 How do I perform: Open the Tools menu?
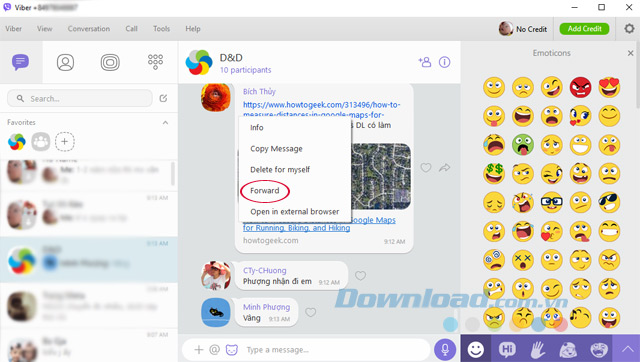161,29
